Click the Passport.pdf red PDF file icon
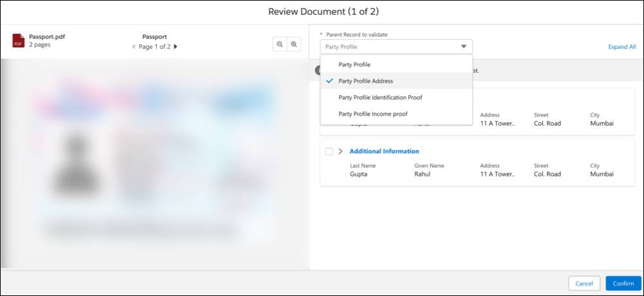644x296 pixels. click(19, 41)
